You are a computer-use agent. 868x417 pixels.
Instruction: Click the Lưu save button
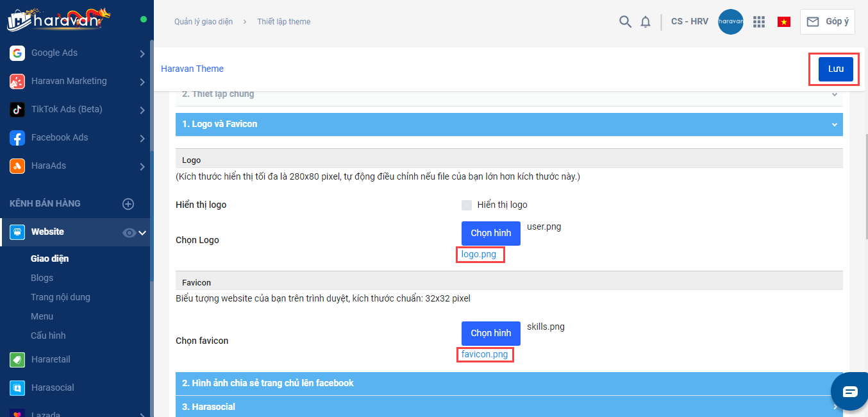tap(835, 69)
